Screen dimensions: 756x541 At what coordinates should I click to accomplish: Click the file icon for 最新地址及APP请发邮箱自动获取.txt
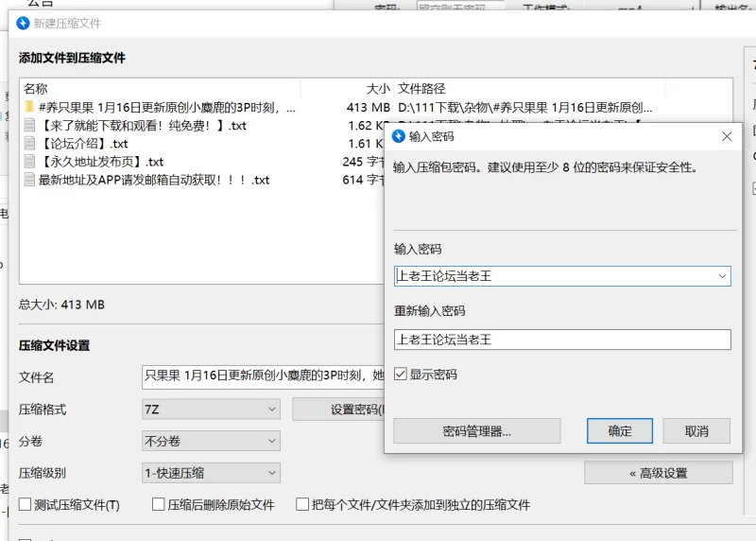(x=29, y=180)
